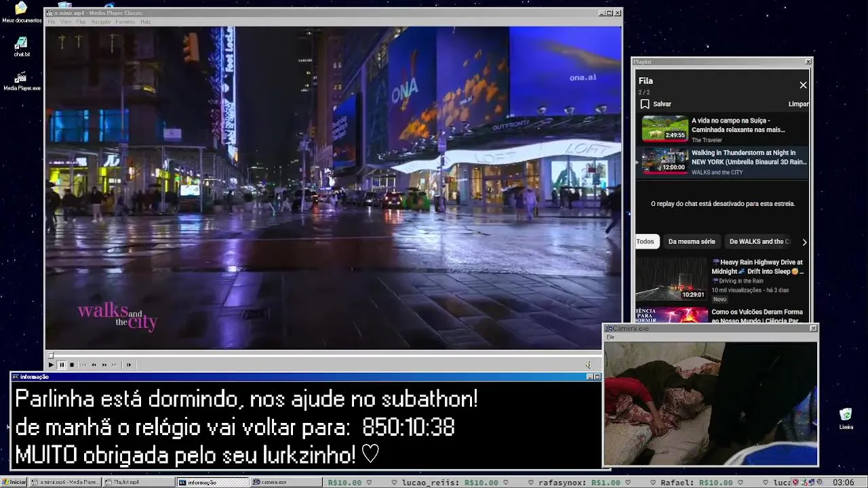This screenshot has height=488, width=868.
Task: Click Limpar to clear the queue
Action: tap(798, 104)
